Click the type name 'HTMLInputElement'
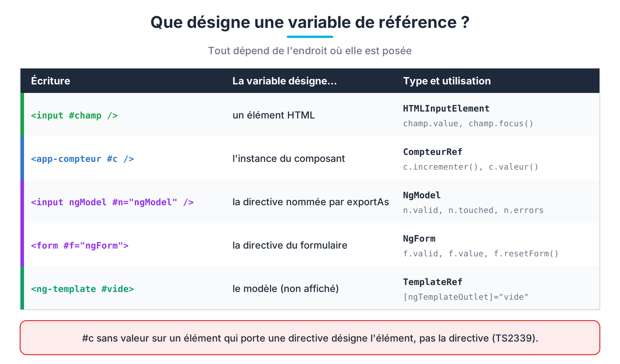Image resolution: width=620 pixels, height=364 pixels. coord(446,108)
